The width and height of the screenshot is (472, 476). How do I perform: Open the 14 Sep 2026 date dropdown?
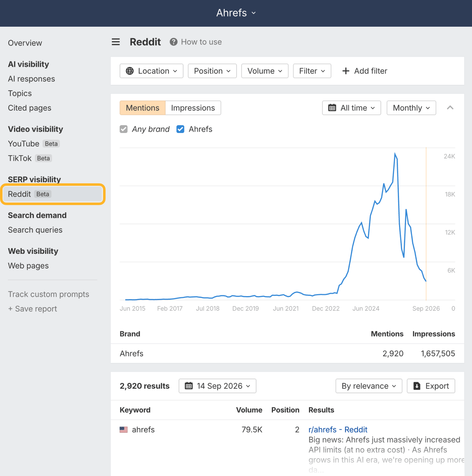pyautogui.click(x=217, y=386)
